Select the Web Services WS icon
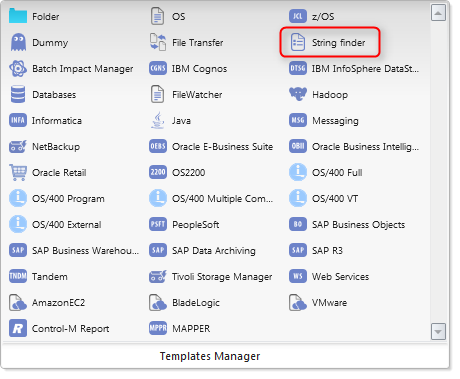The width and height of the screenshot is (460, 379). pos(298,276)
